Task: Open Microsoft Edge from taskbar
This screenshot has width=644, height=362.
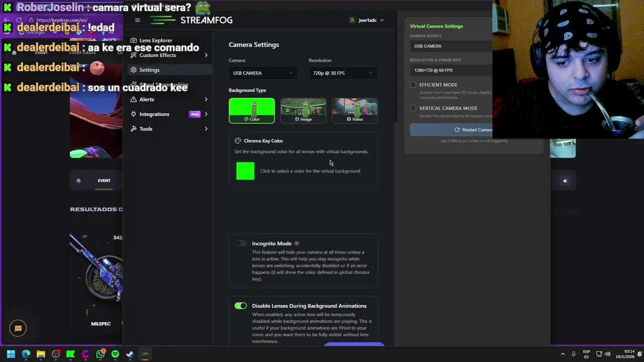Action: point(26,354)
